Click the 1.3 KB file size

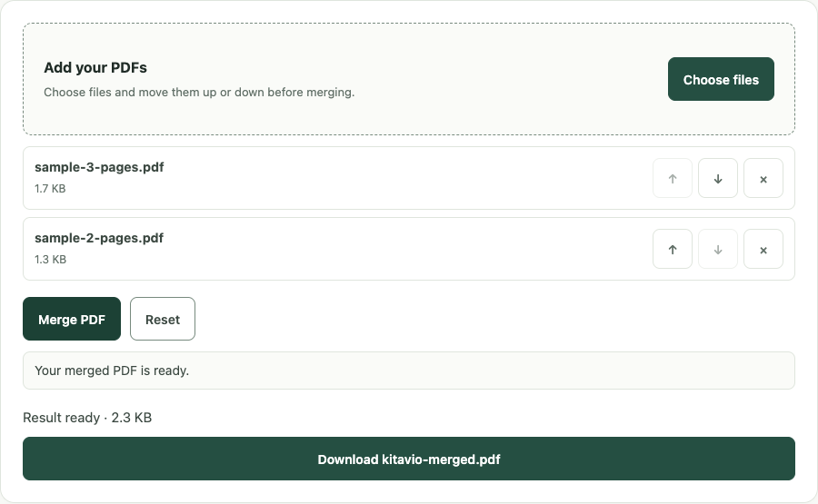point(50,260)
